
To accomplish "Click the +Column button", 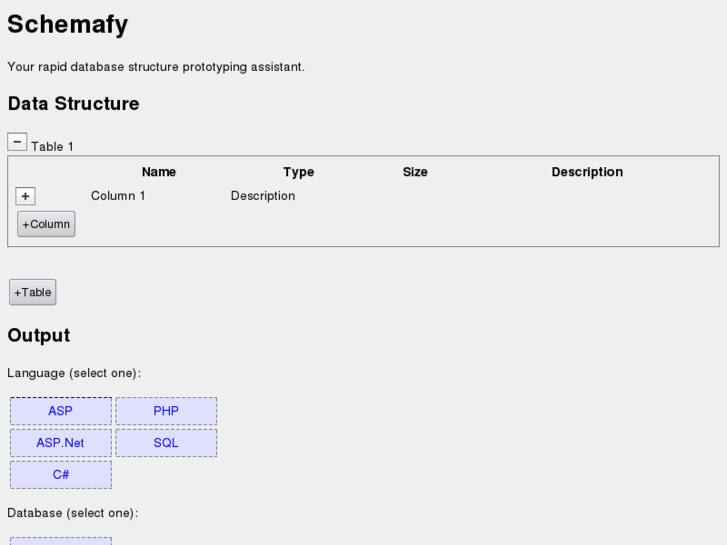I will (x=46, y=224).
